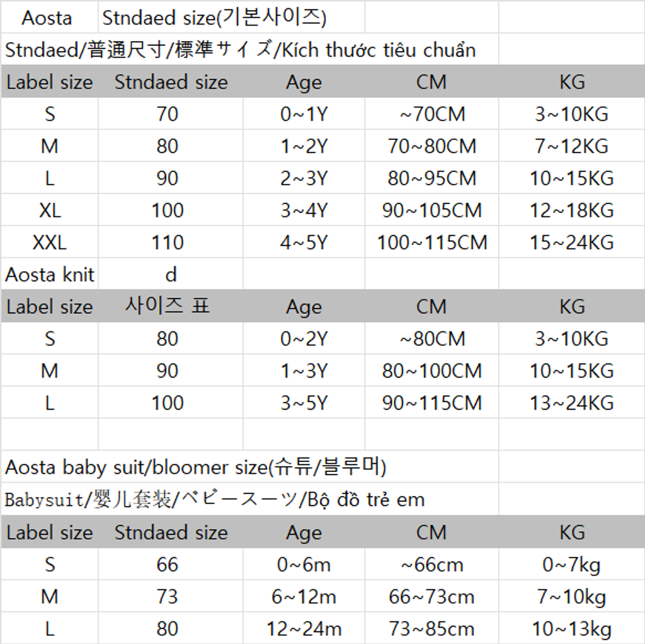Click the top-left Aosta cell
The width and height of the screenshot is (645, 644).
pyautogui.click(x=48, y=18)
